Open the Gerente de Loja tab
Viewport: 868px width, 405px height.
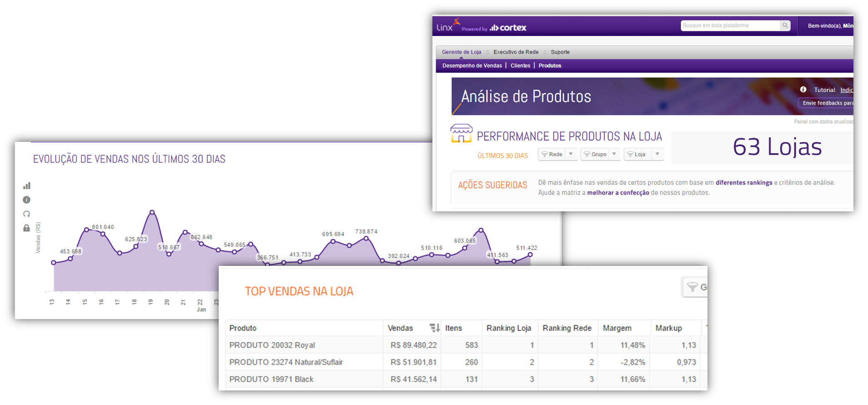tap(462, 52)
